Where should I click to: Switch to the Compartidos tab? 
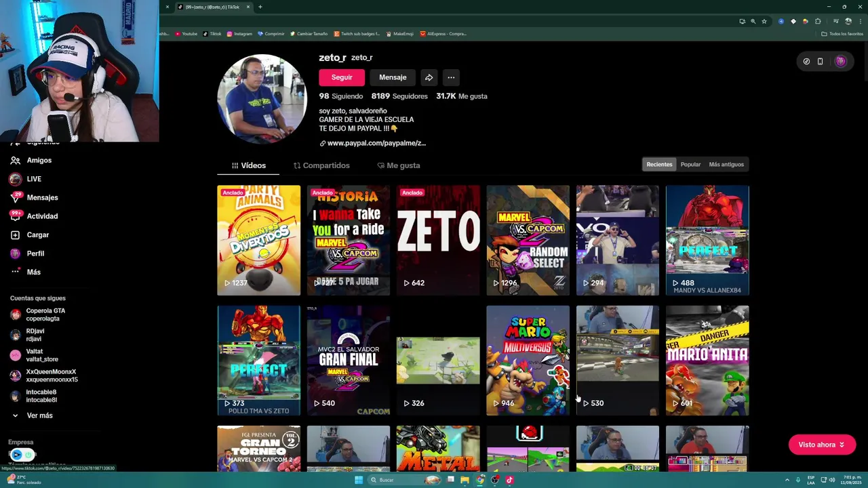[321, 165]
